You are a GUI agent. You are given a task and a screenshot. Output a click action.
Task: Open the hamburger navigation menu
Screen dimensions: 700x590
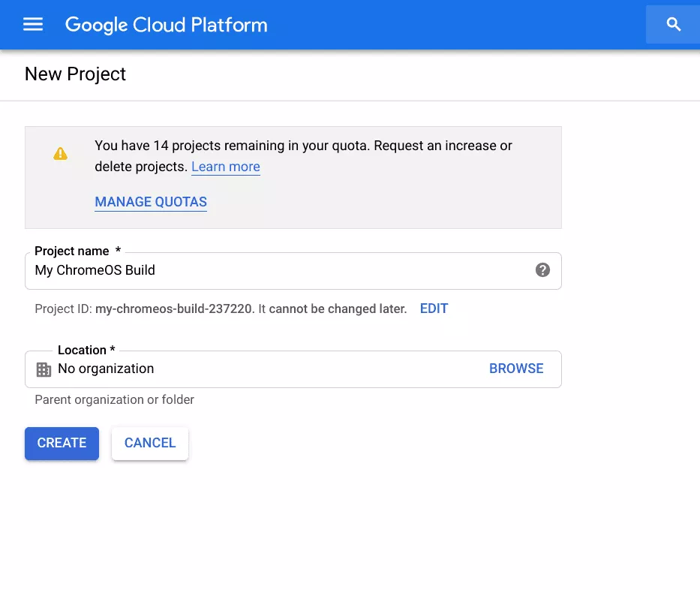click(33, 25)
